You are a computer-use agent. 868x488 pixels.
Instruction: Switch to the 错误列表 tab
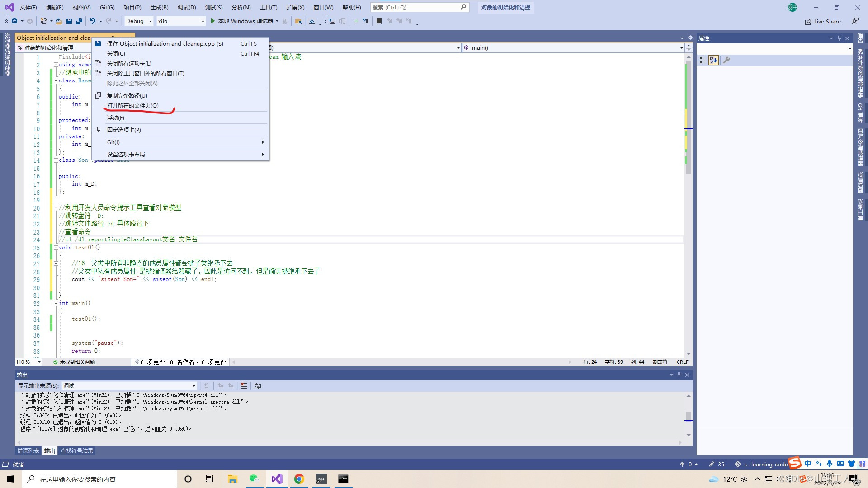(x=28, y=450)
